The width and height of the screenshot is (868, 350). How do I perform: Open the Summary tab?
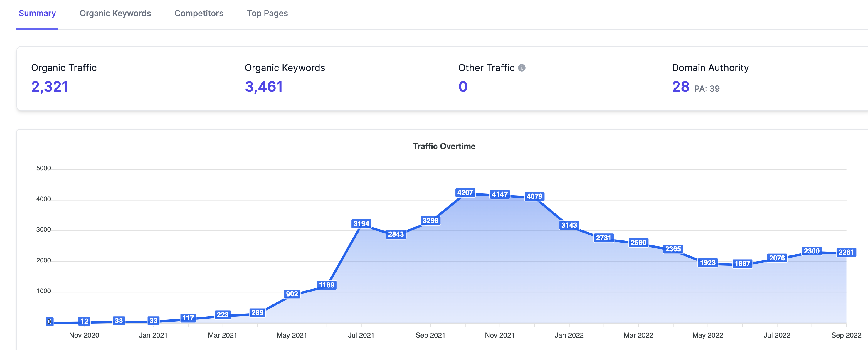click(37, 14)
